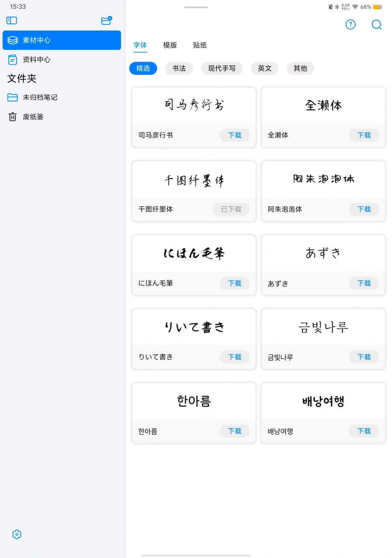Open the help question mark
This screenshot has width=392, height=558.
coord(350,25)
